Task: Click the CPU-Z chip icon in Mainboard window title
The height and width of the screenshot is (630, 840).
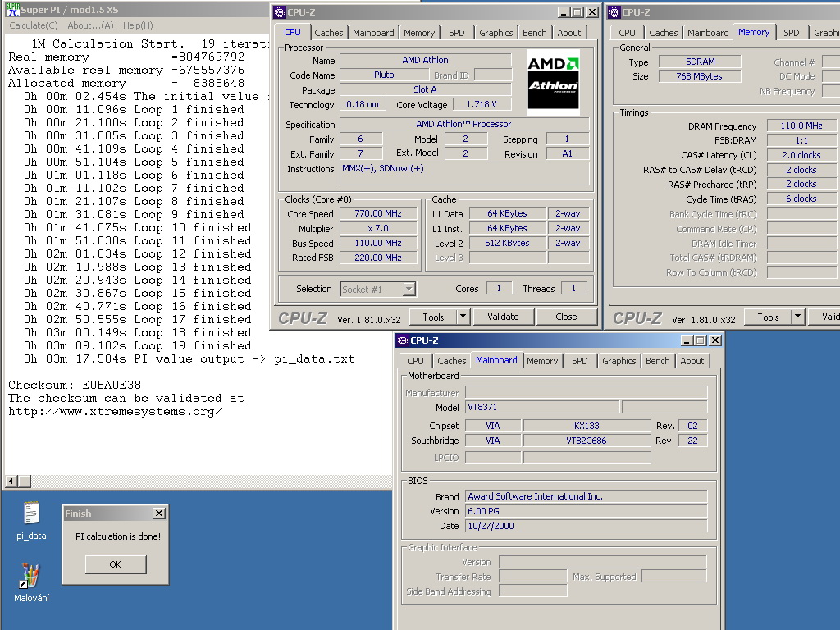Action: click(x=403, y=340)
